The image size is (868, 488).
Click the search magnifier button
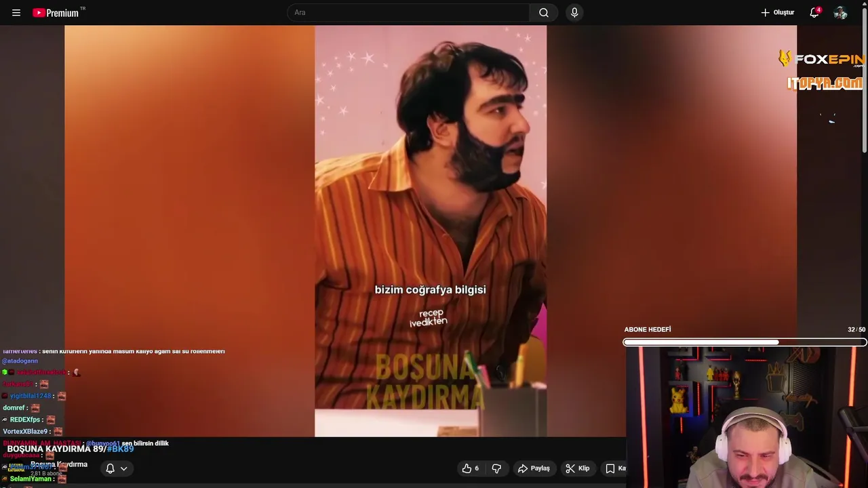tap(544, 13)
